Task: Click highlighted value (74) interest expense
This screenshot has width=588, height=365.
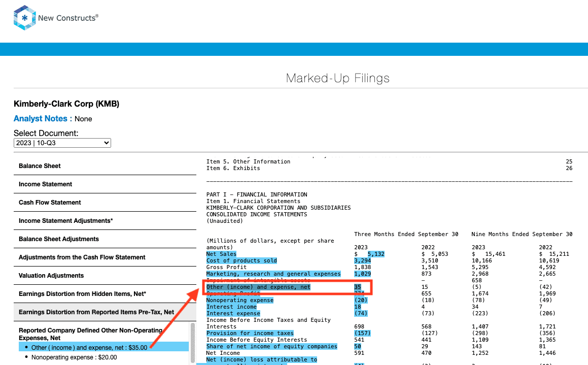Action: pos(361,313)
